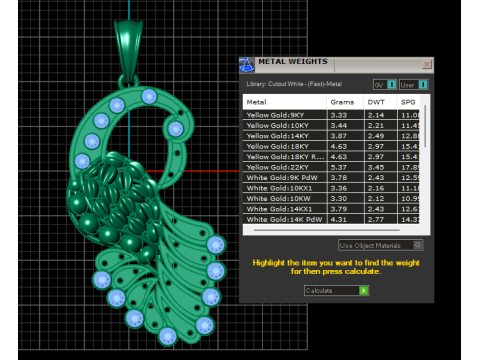Select the White Gold:9K PdW row

(x=331, y=178)
